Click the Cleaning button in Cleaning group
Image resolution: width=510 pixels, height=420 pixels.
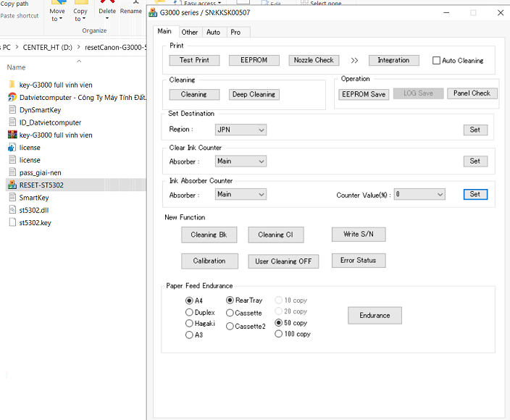(194, 95)
